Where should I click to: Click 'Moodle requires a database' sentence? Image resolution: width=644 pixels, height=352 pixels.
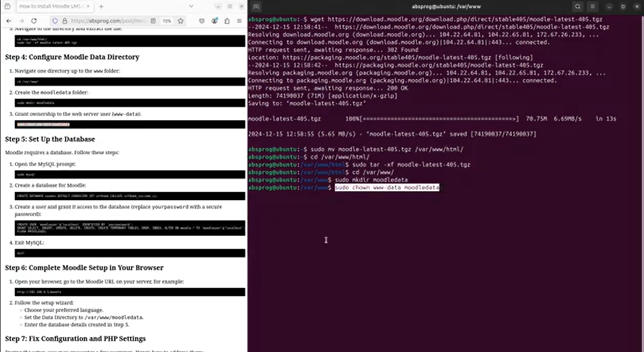pos(62,152)
